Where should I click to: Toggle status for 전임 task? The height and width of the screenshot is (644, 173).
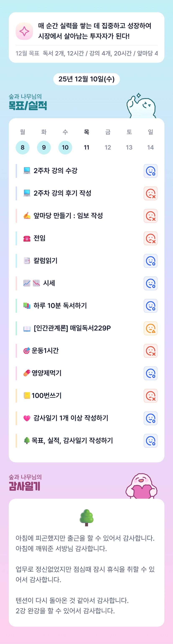tap(150, 238)
